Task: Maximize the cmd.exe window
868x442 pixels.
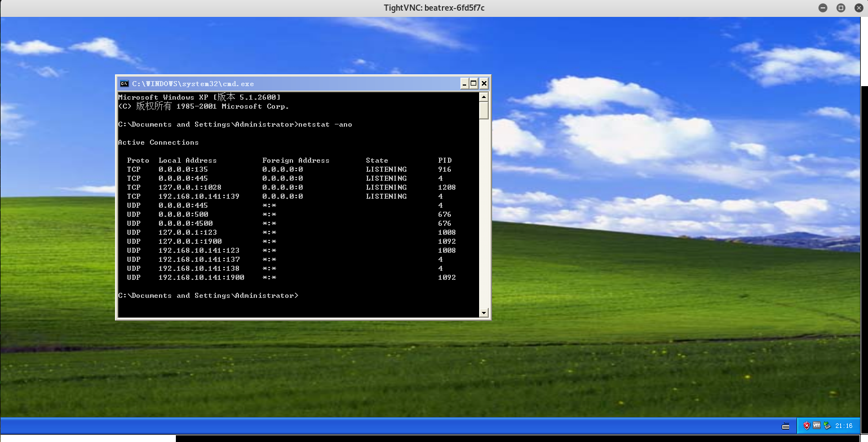Action: click(x=474, y=83)
